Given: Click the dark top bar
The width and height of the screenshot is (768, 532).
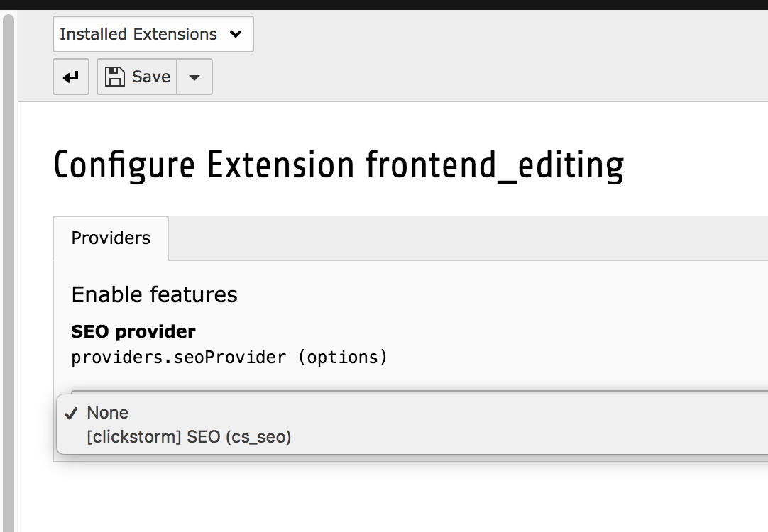Looking at the screenshot, I should [x=384, y=5].
